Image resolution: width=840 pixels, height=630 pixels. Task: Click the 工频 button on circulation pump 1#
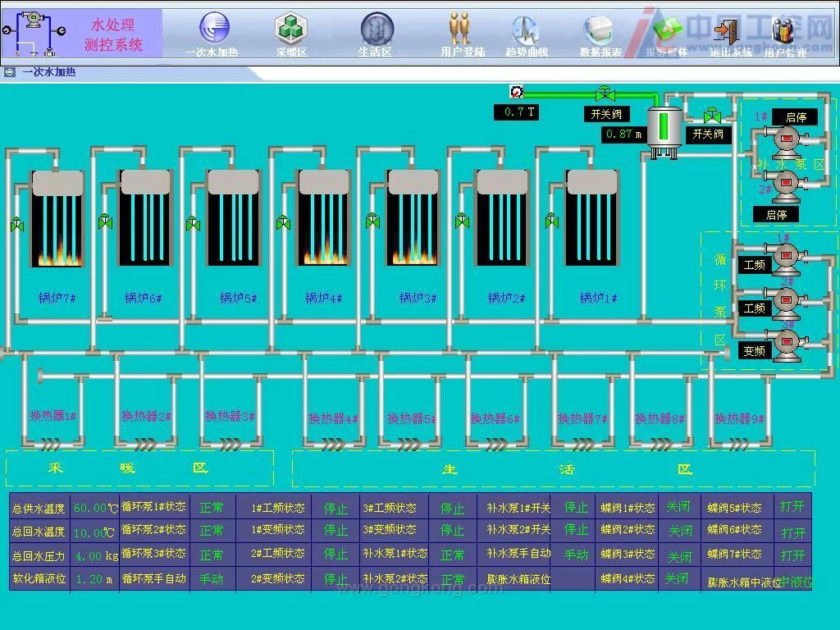(x=754, y=266)
